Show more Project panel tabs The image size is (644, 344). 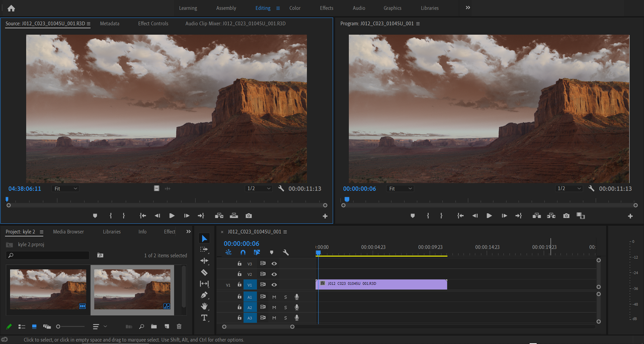click(189, 232)
